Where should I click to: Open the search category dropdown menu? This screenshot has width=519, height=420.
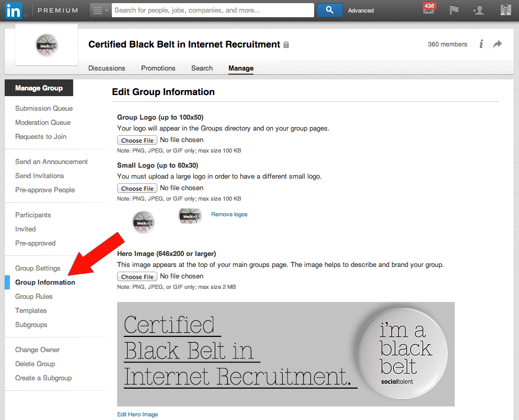point(101,10)
